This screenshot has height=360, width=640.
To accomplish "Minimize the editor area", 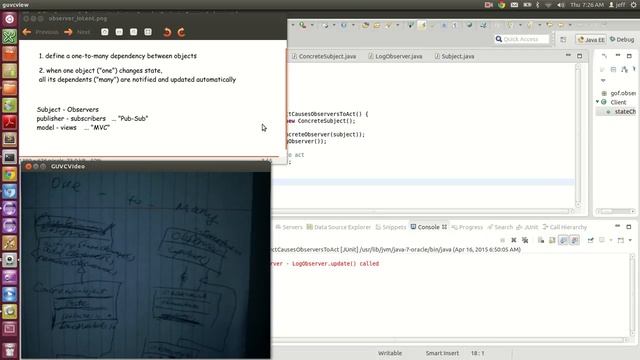I will (568, 55).
